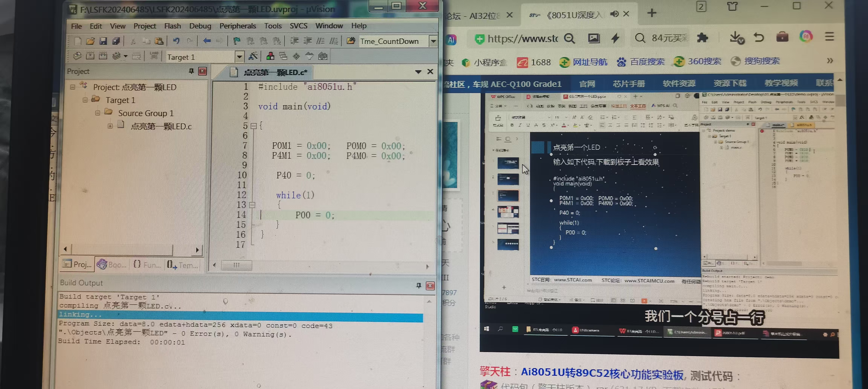
Task: Click Find in Files icon beside Tme_CountDown
Action: coord(351,41)
